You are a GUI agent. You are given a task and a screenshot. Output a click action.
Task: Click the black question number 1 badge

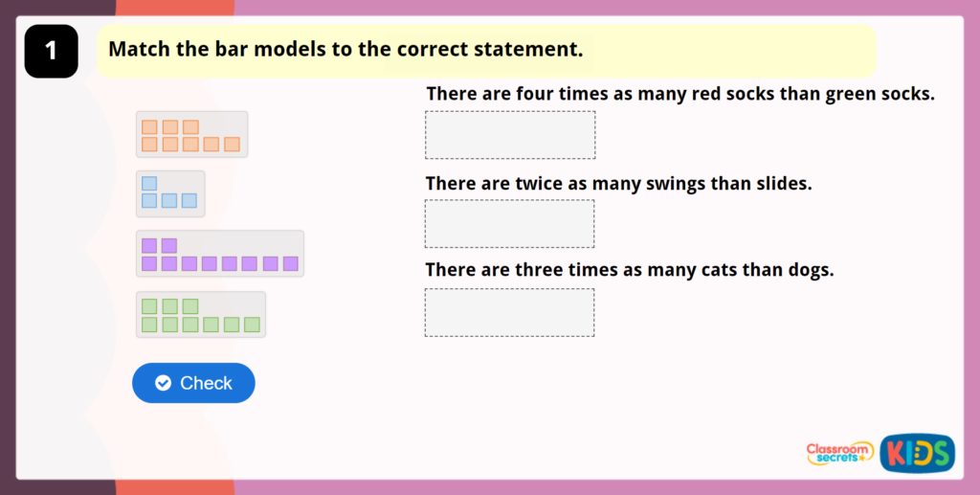tap(51, 51)
